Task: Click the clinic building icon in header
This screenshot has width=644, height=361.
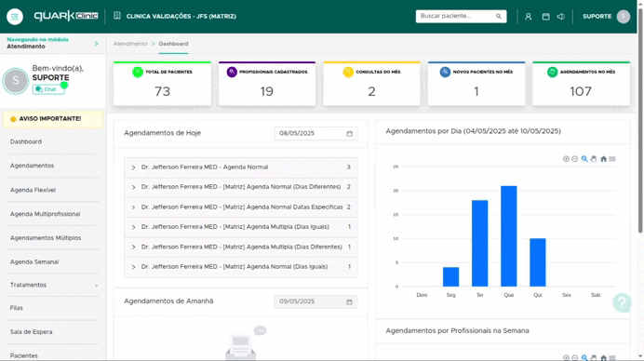Action: 117,16
